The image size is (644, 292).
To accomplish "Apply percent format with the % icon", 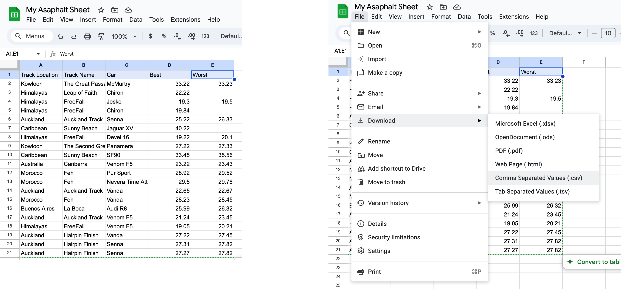I will tap(164, 36).
